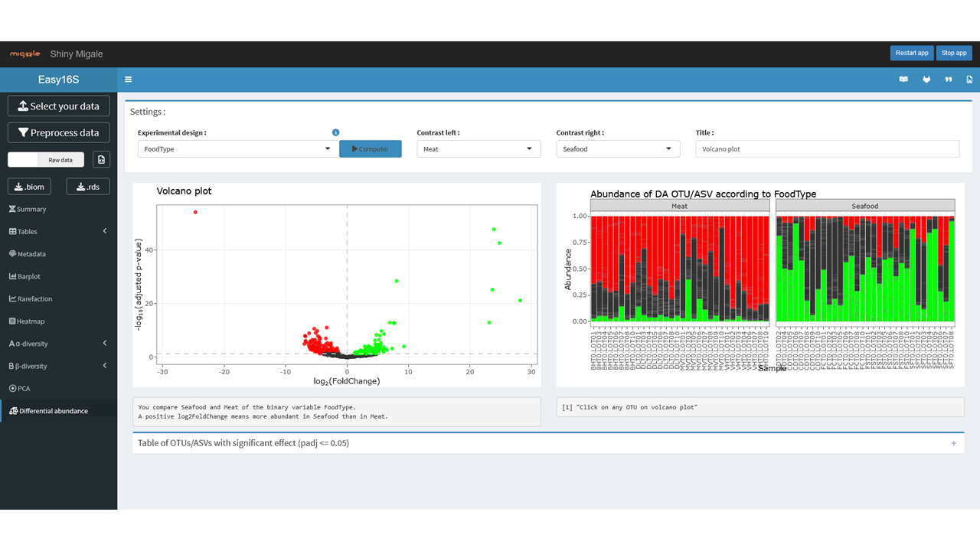980x551 pixels.
Task: Click the info icon beside Experimental design
Action: coord(335,132)
